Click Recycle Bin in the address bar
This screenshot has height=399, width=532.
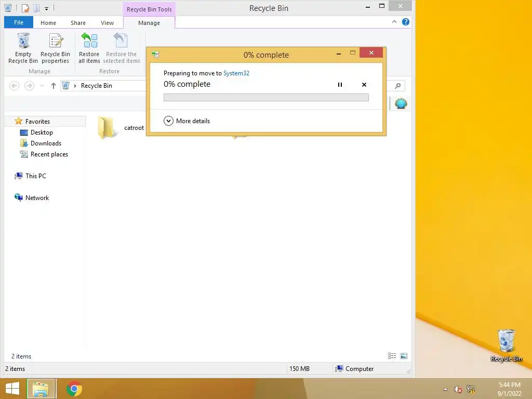96,86
